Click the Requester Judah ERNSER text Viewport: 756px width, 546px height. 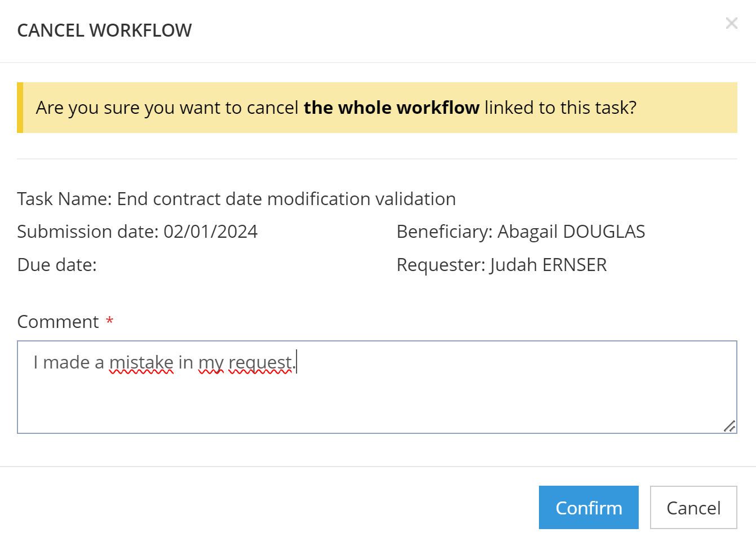(x=501, y=265)
